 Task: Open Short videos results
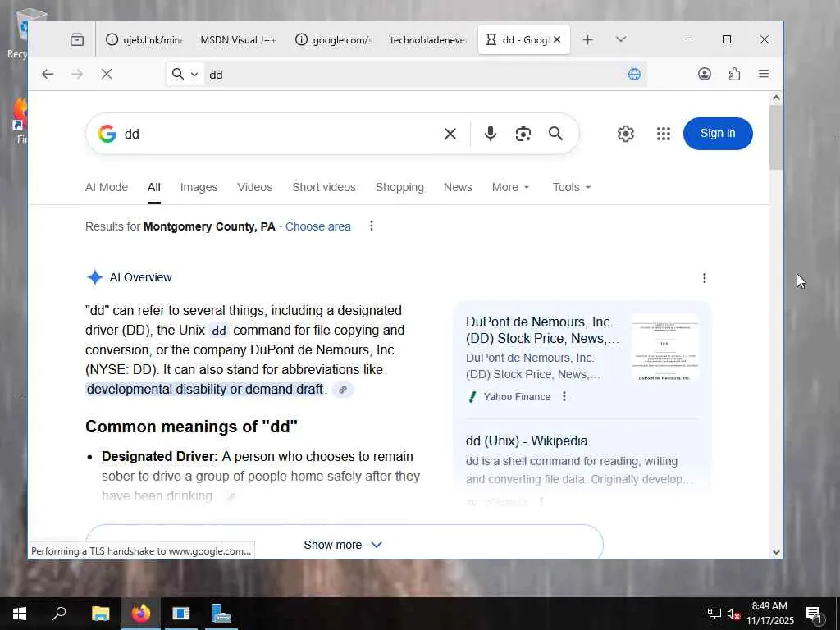(323, 187)
